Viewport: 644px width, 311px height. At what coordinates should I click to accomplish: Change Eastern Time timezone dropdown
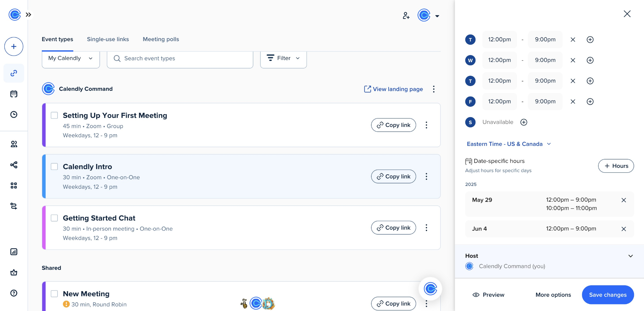[509, 144]
